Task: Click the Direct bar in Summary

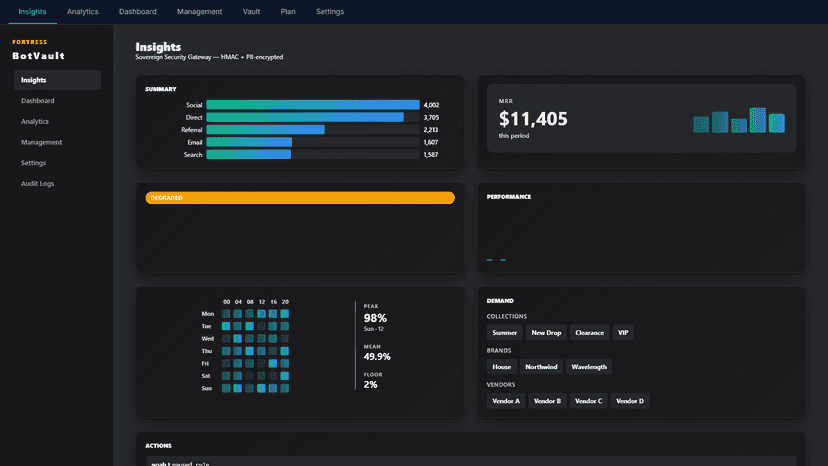Action: click(x=305, y=117)
